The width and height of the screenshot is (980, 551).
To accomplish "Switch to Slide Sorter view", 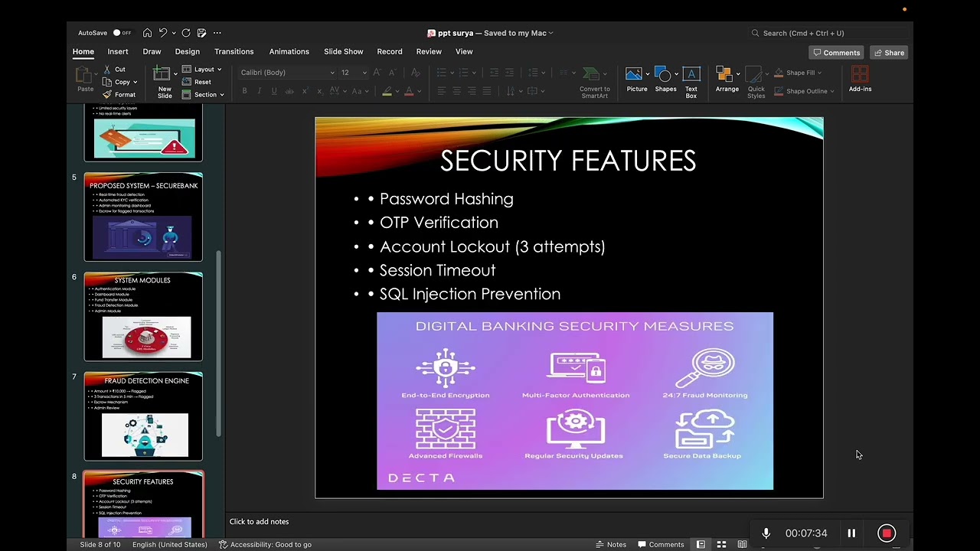I will (721, 545).
